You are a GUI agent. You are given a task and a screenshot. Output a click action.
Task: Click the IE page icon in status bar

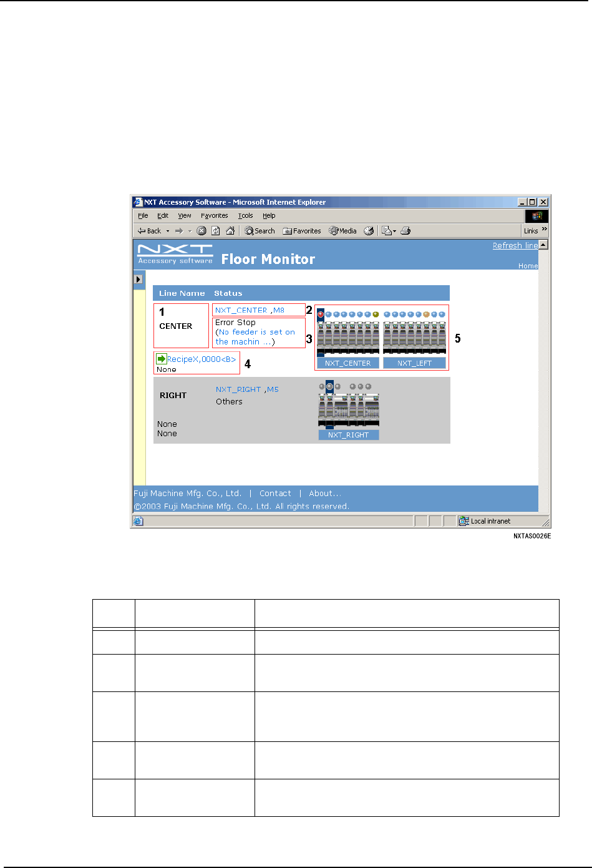click(x=138, y=521)
